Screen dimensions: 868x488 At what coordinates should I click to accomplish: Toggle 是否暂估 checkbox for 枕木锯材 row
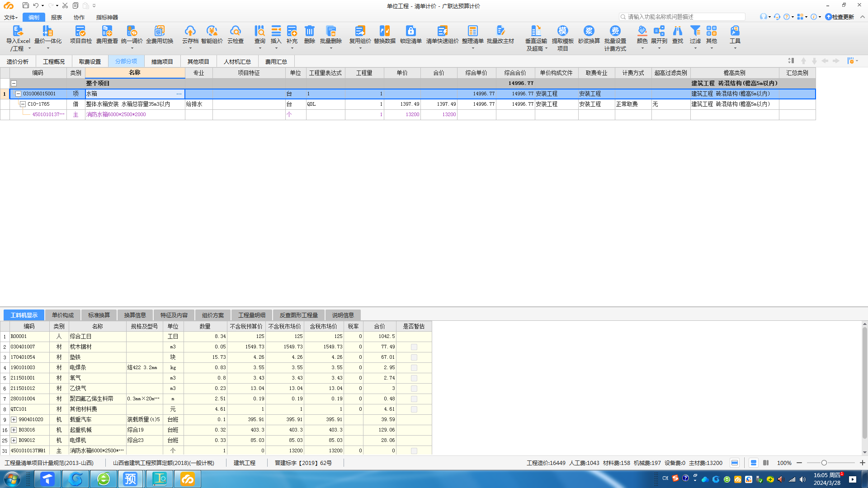pyautogui.click(x=414, y=347)
